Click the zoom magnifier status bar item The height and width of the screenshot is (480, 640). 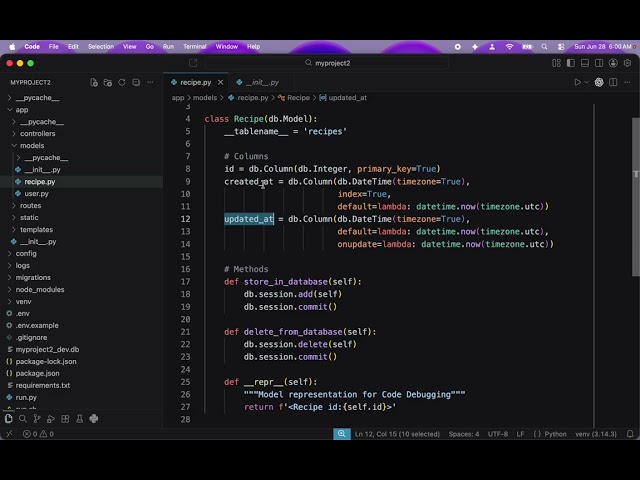(342, 434)
